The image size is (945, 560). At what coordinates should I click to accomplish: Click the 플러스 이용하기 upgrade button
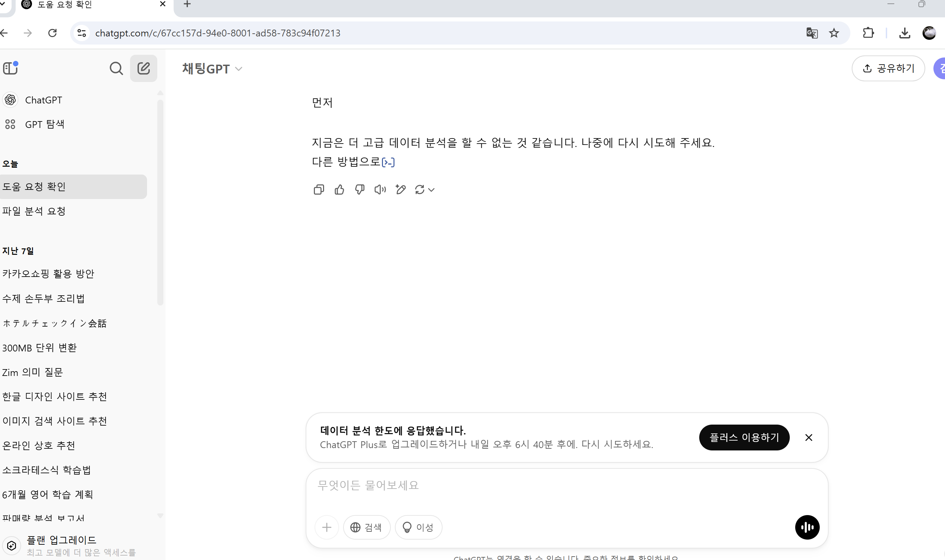click(x=744, y=438)
